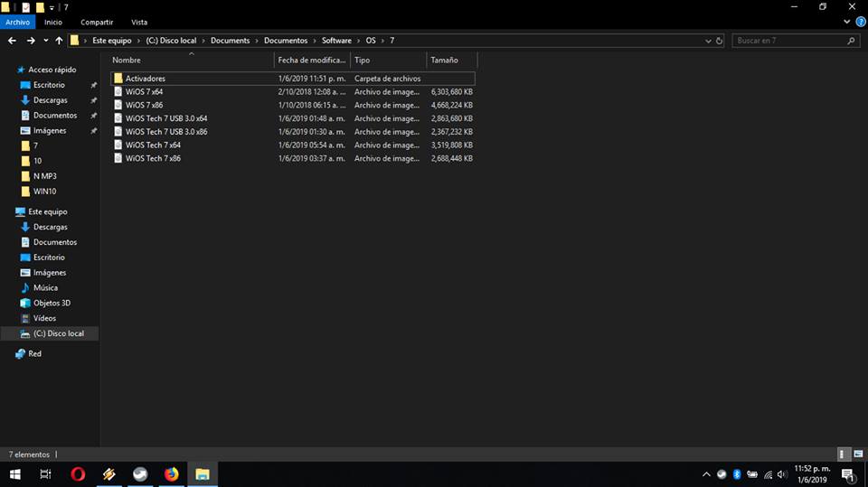Screen dimensions: 868x487
Task: Open the Steam taskbar icon
Action: 140,474
